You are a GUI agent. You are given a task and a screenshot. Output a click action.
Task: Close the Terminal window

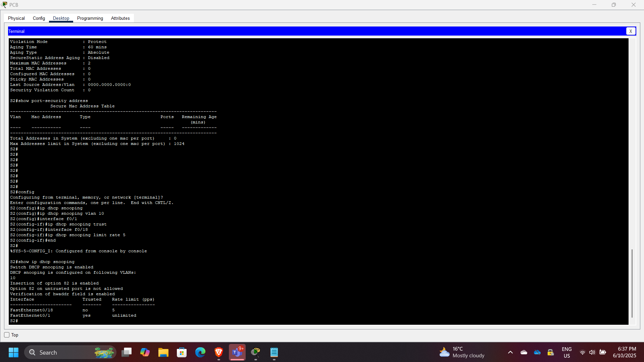631,31
